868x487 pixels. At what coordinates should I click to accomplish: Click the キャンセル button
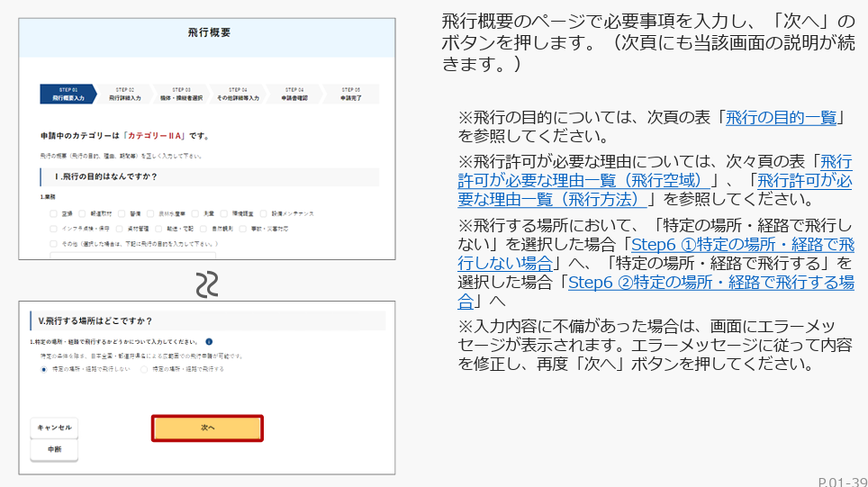[x=54, y=428]
